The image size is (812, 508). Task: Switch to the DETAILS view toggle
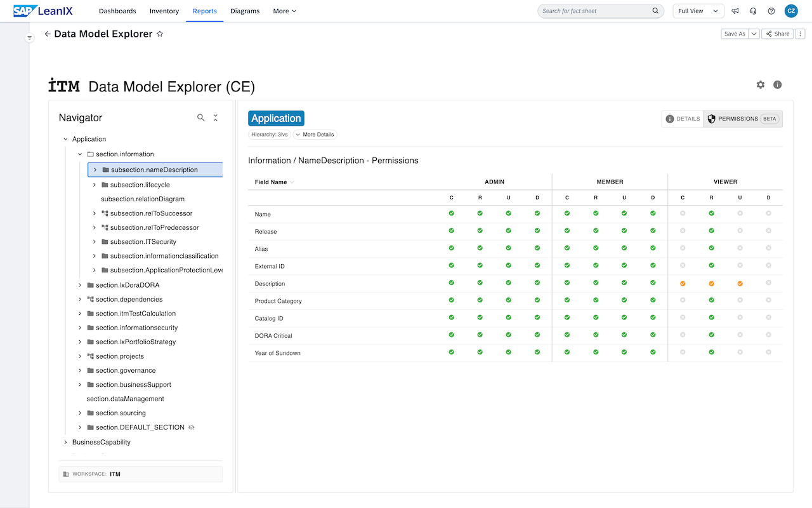[x=683, y=119]
